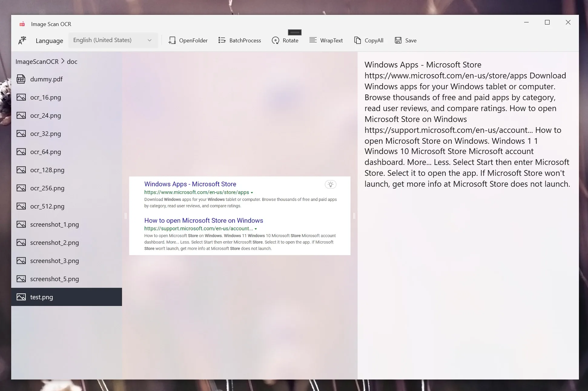Click the Save floppy disk icon

(398, 40)
